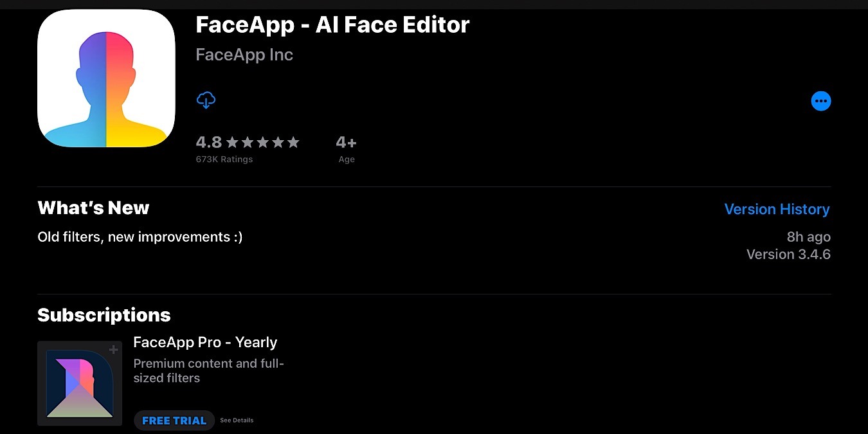This screenshot has width=868, height=434.
Task: Open the more options ellipsis menu
Action: click(821, 100)
